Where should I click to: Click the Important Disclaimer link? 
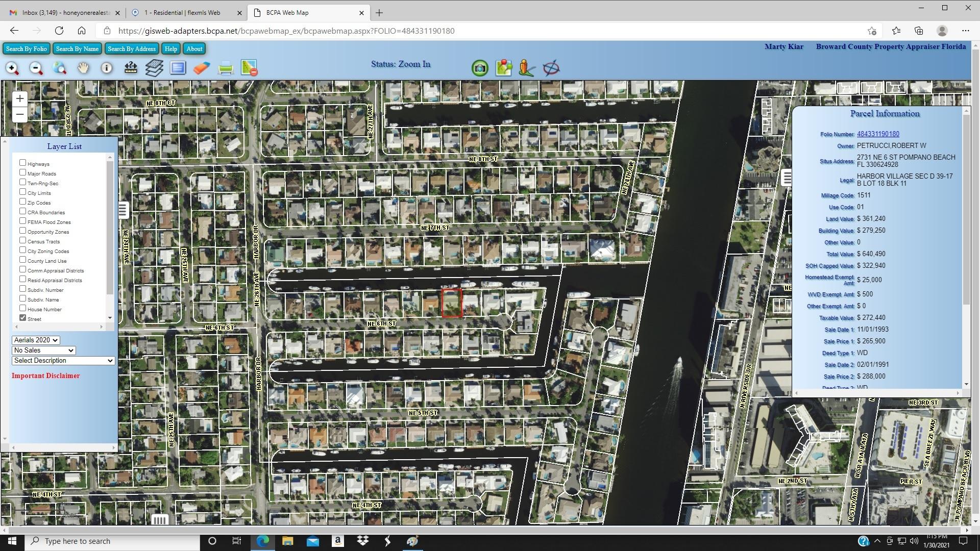coord(46,376)
